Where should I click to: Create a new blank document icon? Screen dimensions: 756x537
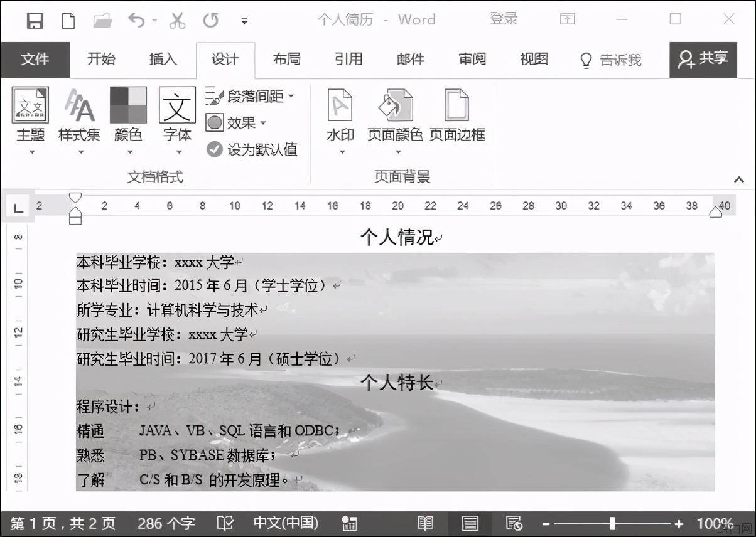click(x=68, y=21)
